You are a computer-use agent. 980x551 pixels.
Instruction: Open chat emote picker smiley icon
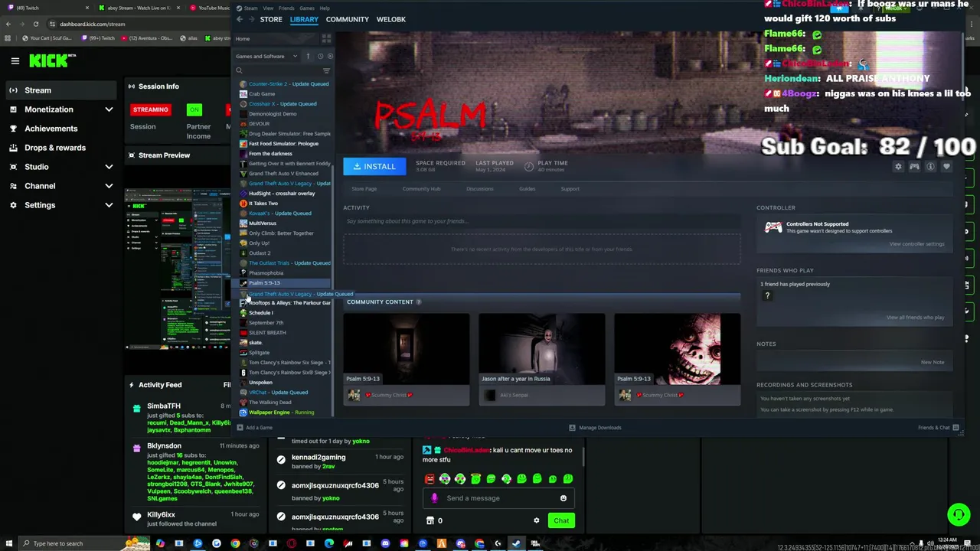[x=563, y=498]
